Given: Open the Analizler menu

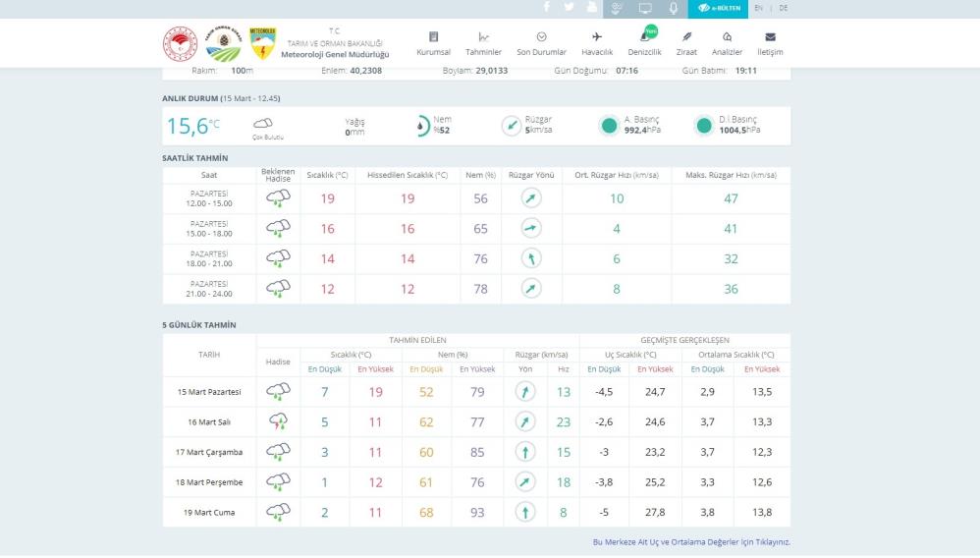Looking at the screenshot, I should click(727, 43).
